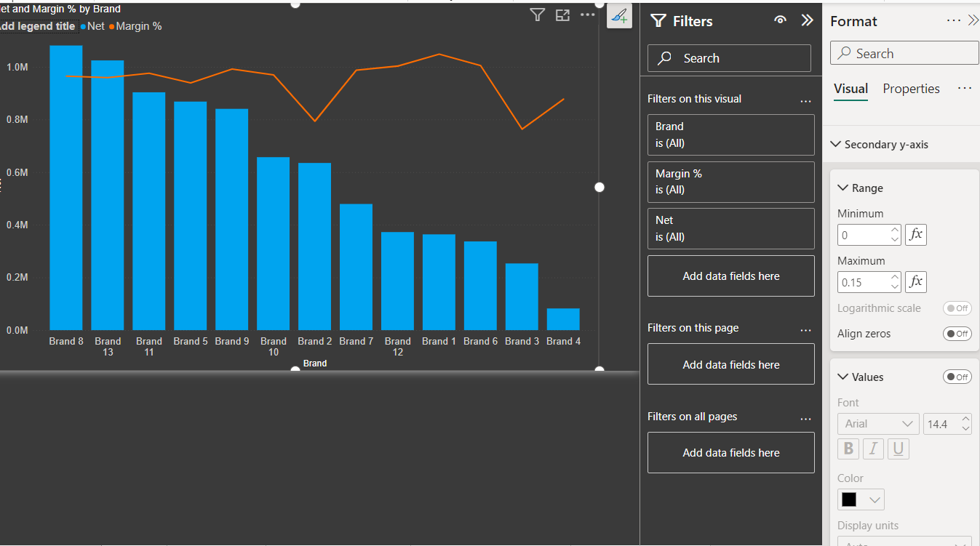
Task: Click Add data fields here under all pages
Action: [730, 453]
